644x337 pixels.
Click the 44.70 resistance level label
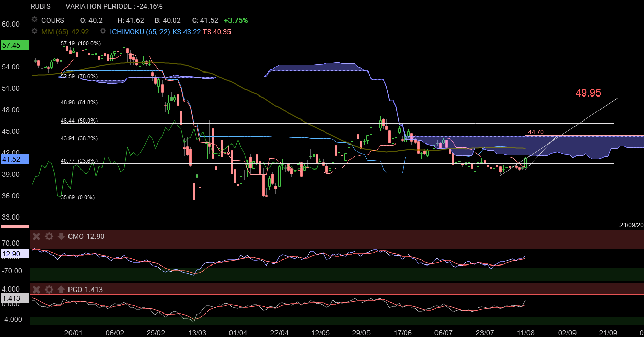[535, 132]
